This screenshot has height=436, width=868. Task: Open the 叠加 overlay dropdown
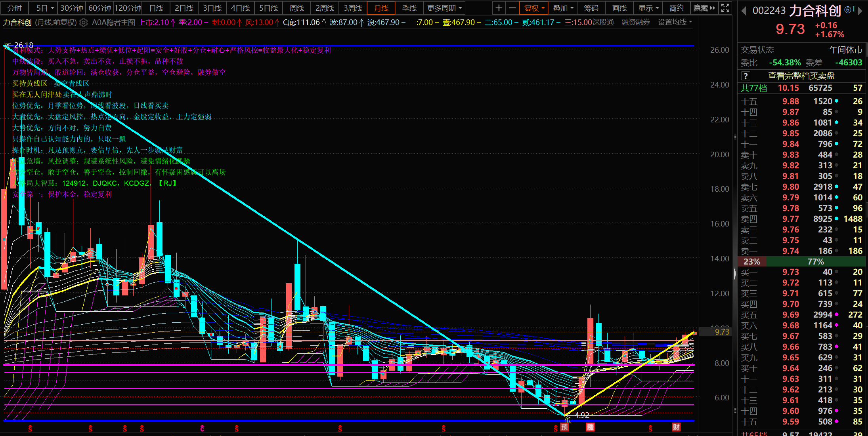tap(563, 8)
